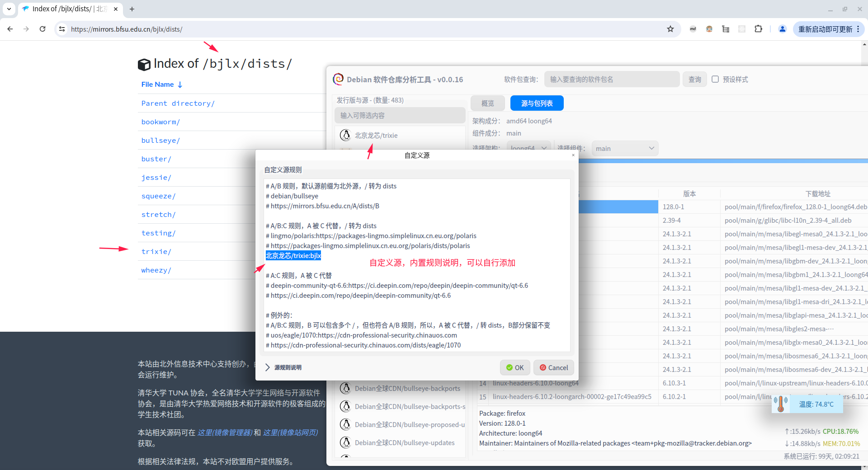Close the Index of /bjlx/dists/ tab

[x=116, y=9]
